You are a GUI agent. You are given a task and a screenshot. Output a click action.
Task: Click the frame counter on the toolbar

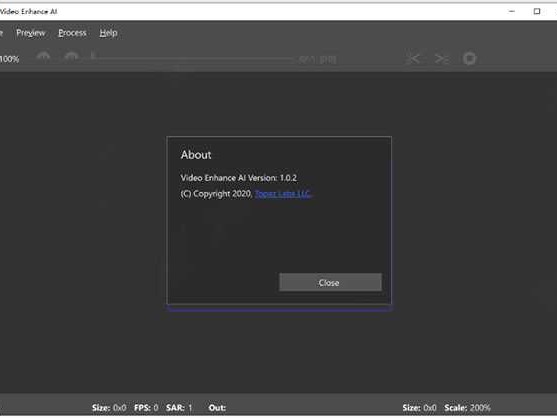click(317, 59)
